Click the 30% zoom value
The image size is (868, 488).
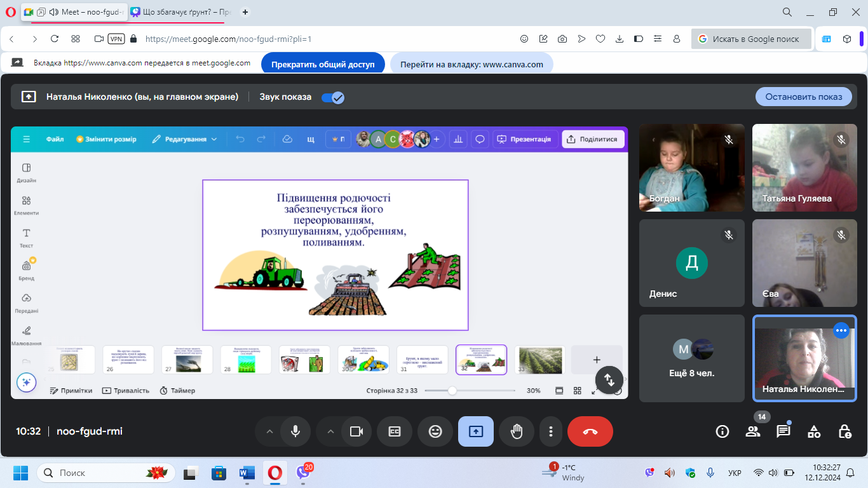point(534,390)
